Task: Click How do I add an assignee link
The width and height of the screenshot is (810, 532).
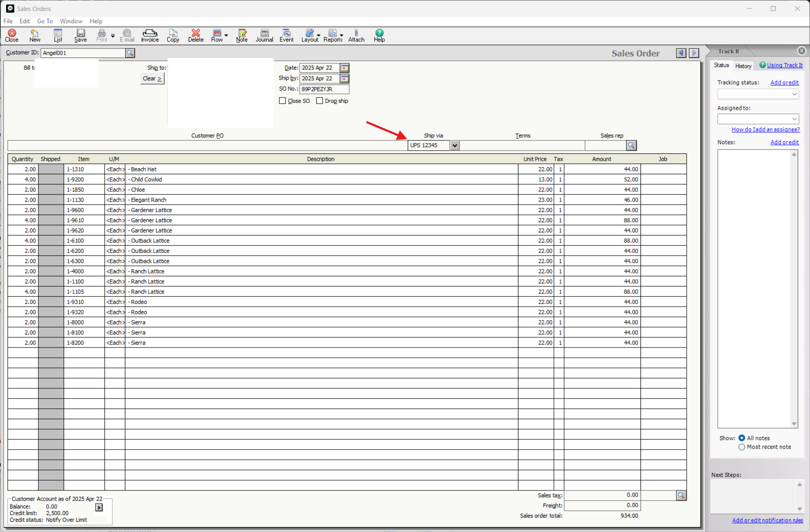Action: tap(765, 129)
